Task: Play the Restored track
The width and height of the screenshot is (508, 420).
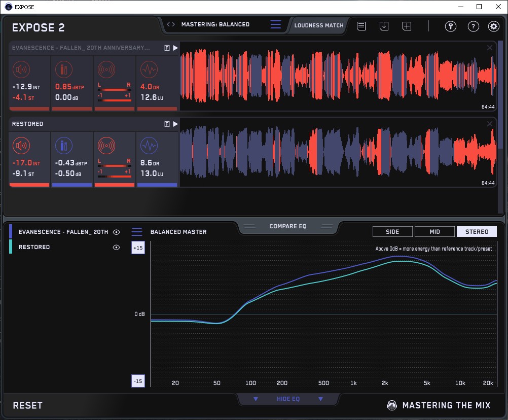Action: [x=175, y=124]
